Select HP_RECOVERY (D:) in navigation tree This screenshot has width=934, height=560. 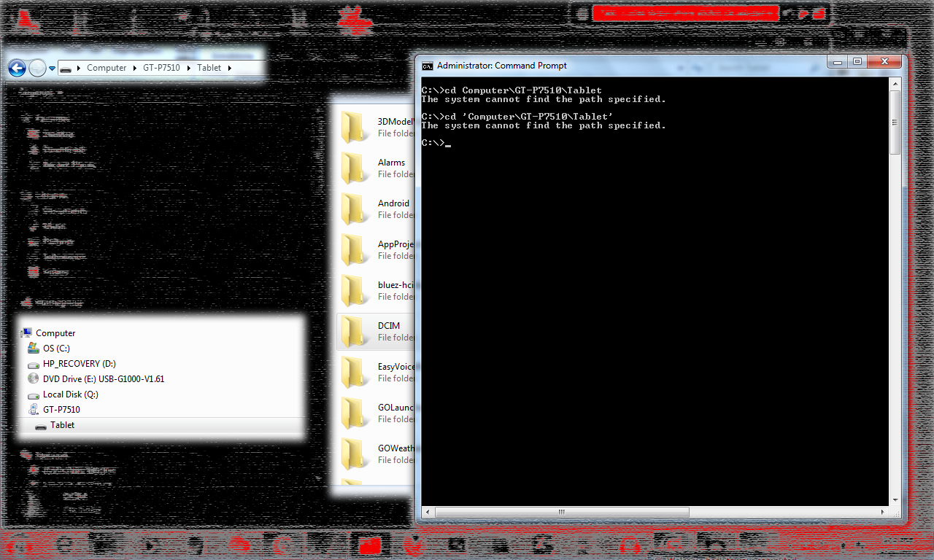(x=79, y=364)
